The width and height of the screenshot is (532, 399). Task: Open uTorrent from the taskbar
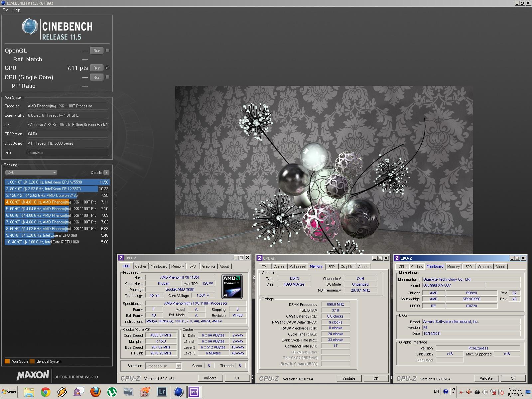click(x=112, y=392)
